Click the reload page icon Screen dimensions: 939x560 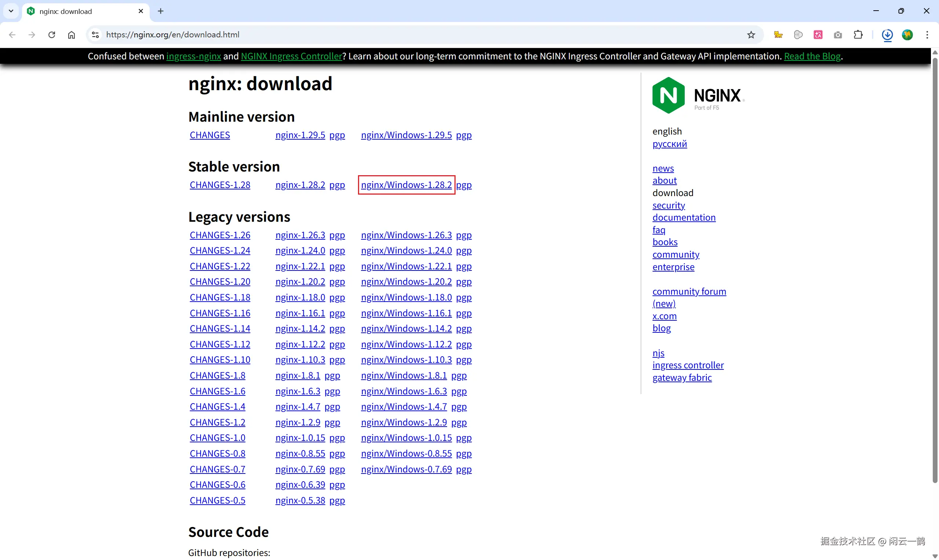52,35
